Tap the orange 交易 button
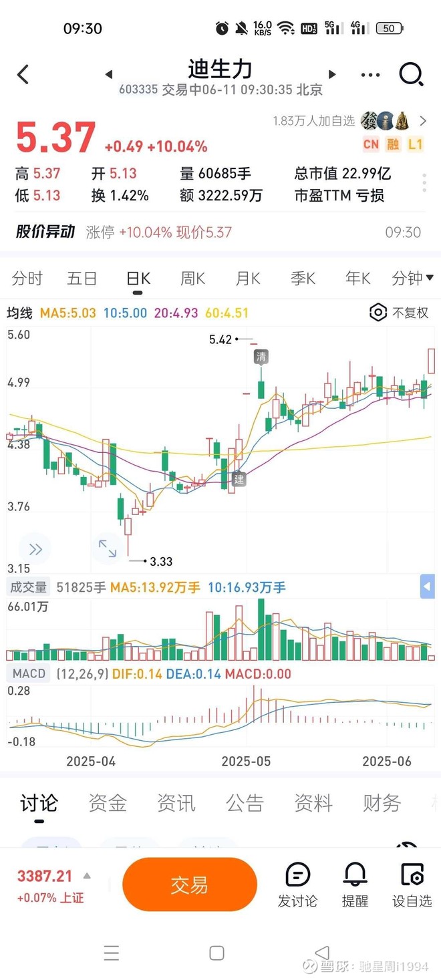The image size is (441, 980). coord(190,885)
